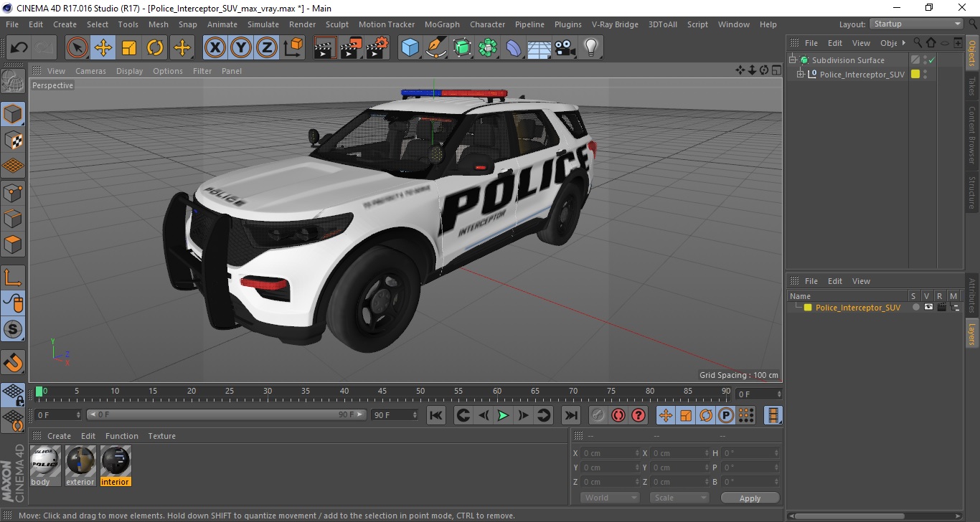Toggle X axis lock
Screen dimensions: 980x522
(215, 48)
